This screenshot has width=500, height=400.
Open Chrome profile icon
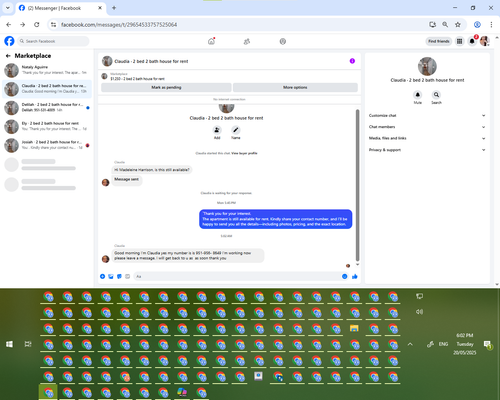pyautogui.click(x=477, y=24)
